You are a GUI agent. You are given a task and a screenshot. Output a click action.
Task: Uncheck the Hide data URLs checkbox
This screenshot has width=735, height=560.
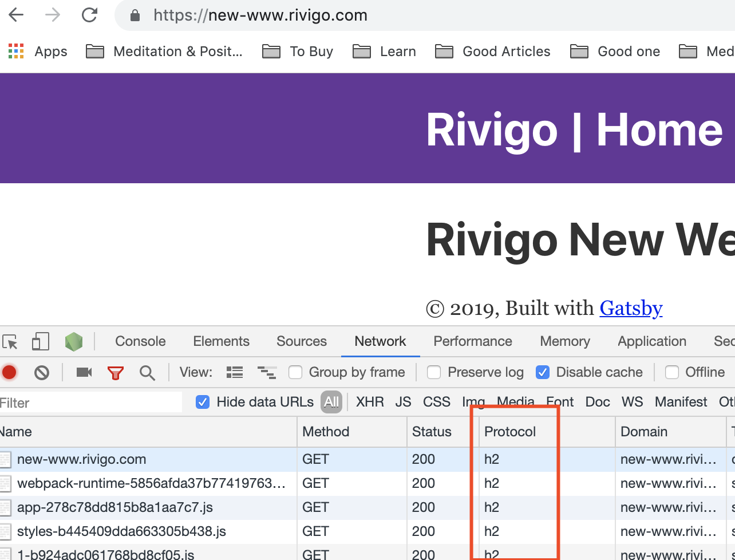pos(203,402)
